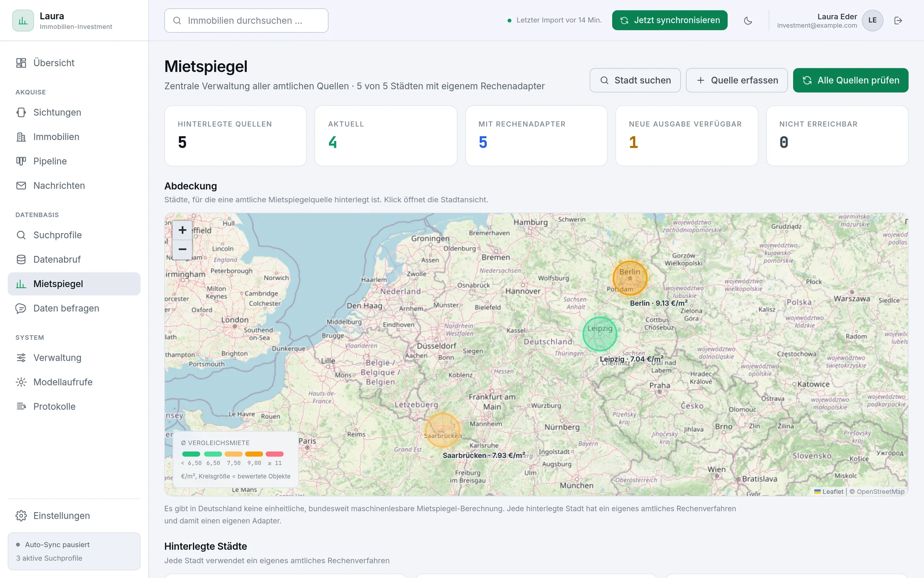924x578 pixels.
Task: Focus the Immobilien durchsuchen search field
Action: point(246,20)
